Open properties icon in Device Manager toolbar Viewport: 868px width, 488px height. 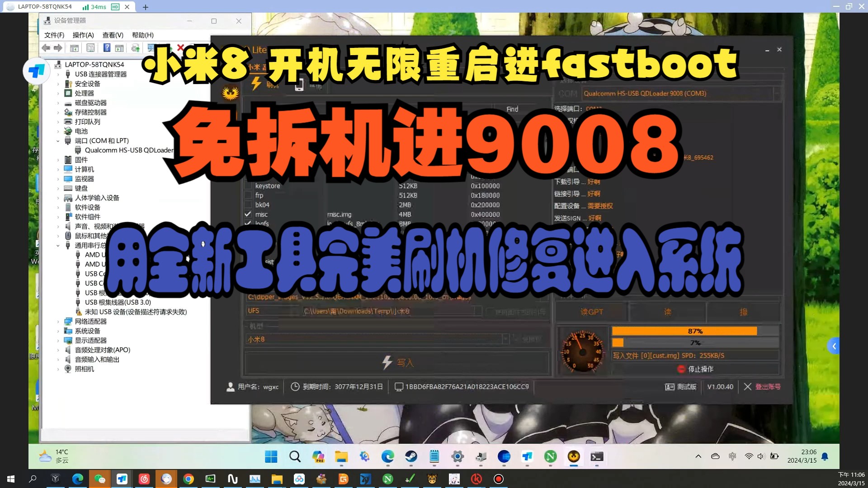click(x=90, y=48)
